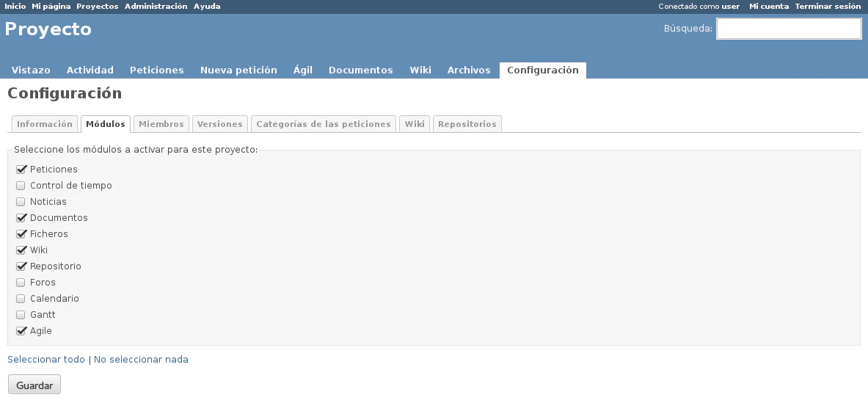Turn on the Foros module checkbox

click(x=21, y=283)
